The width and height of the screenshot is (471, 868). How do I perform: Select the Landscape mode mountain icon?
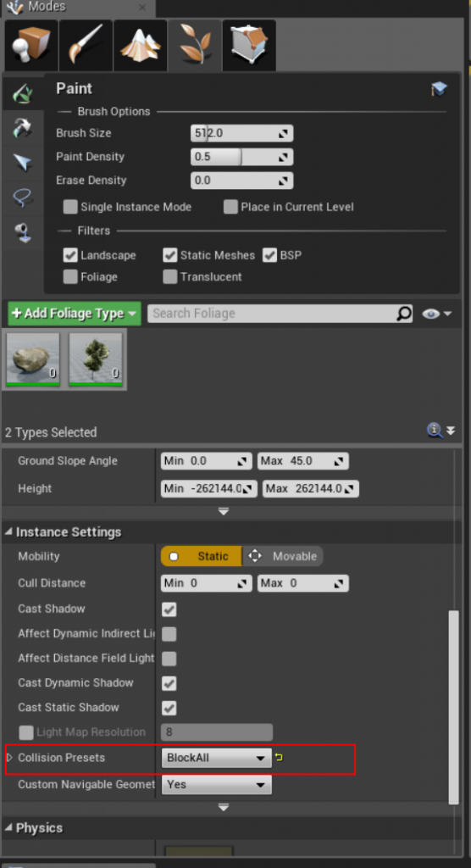pos(140,46)
